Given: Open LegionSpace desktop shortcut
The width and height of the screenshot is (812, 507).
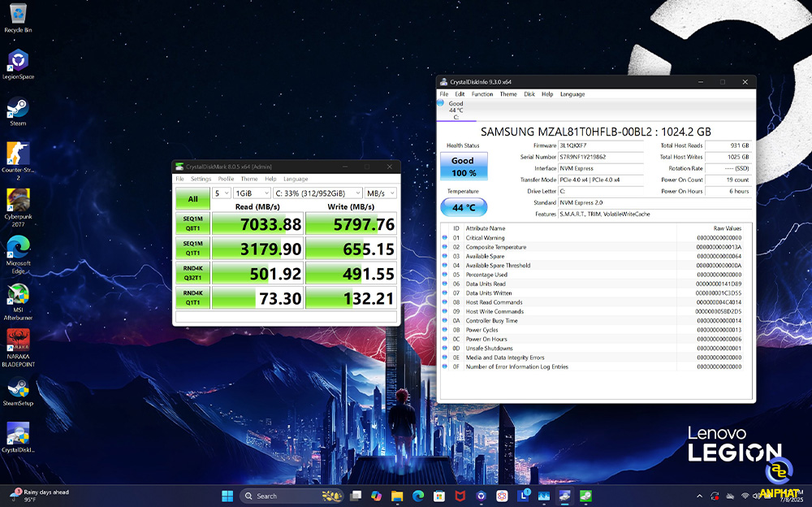Looking at the screenshot, I should click(x=18, y=64).
